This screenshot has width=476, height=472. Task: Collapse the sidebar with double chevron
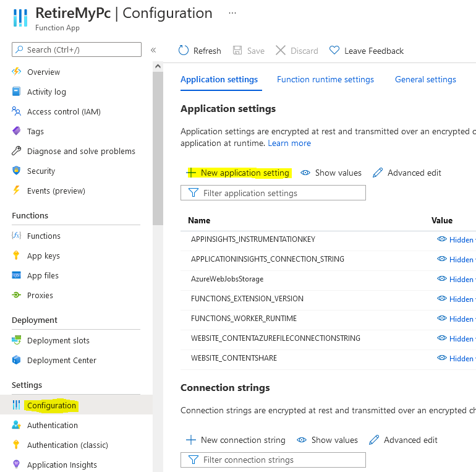pos(153,50)
